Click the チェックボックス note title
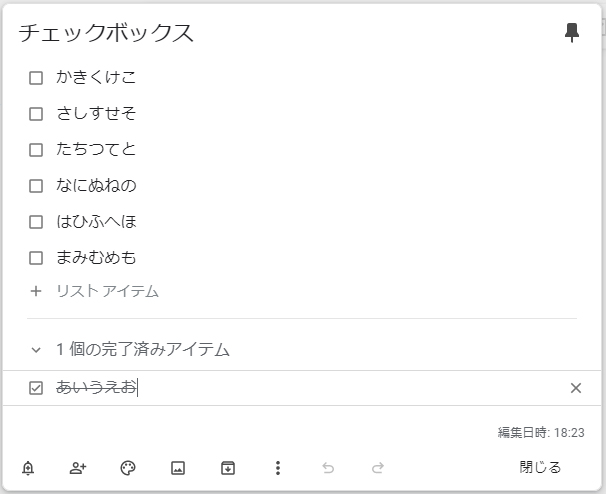The height and width of the screenshot is (494, 606). click(106, 33)
